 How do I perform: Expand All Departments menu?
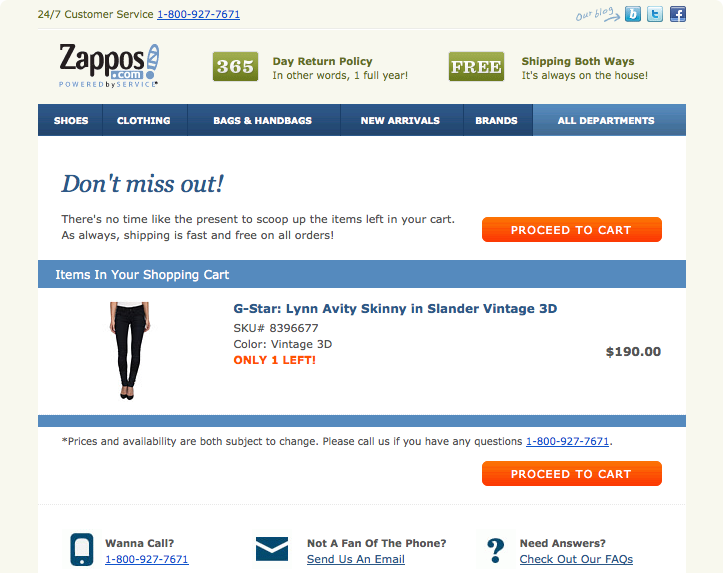click(606, 120)
